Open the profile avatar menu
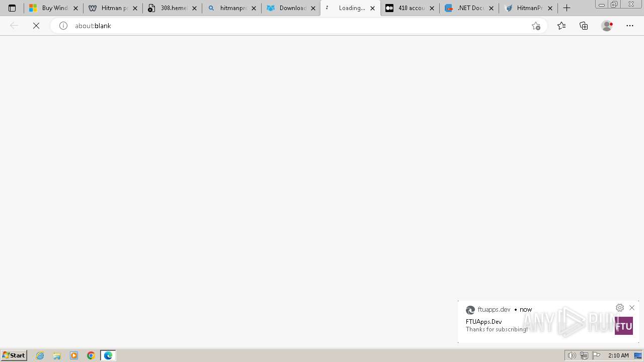This screenshot has width=644, height=362. tap(607, 26)
